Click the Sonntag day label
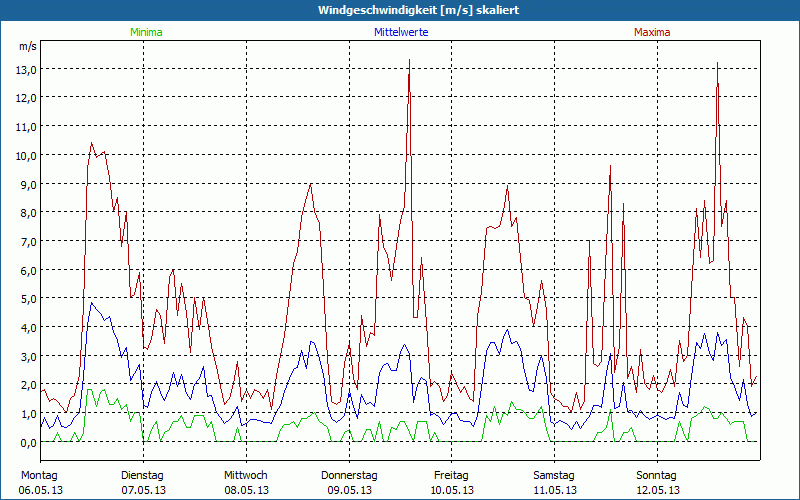The width and height of the screenshot is (800, 500). click(x=656, y=476)
